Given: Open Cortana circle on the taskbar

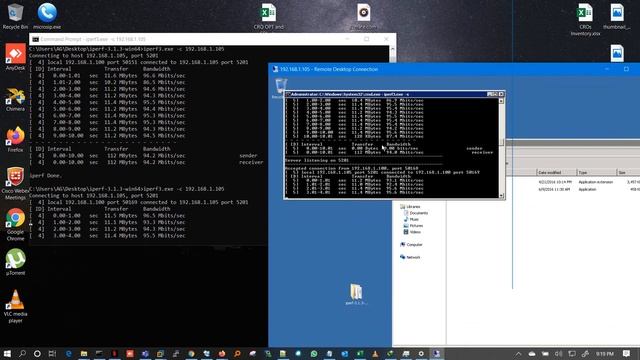Looking at the screenshot, I should [x=37, y=353].
